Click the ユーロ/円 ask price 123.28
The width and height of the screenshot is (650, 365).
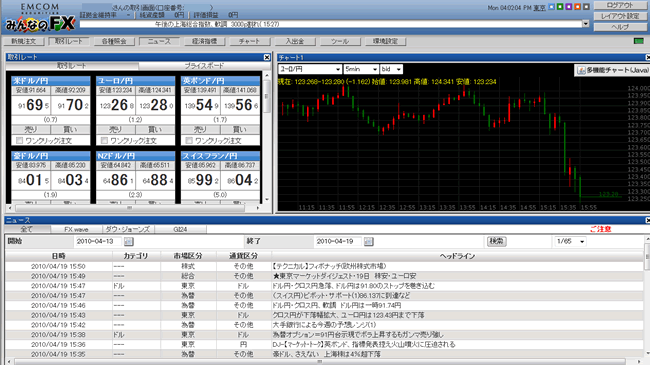coord(155,105)
